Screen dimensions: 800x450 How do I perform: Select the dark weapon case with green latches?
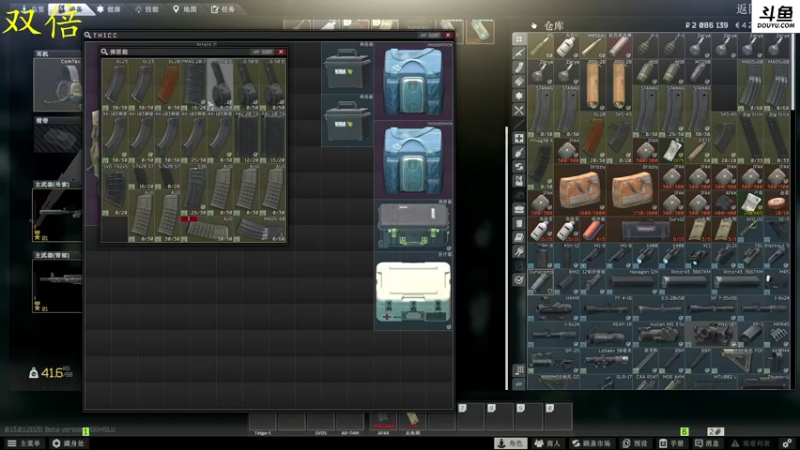pos(413,224)
